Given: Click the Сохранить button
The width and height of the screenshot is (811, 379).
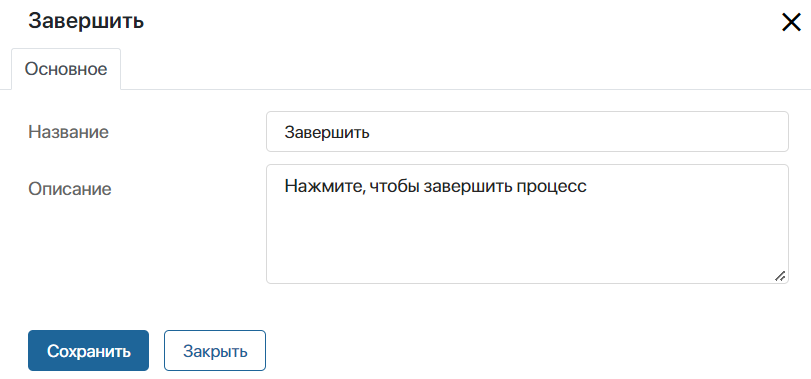Looking at the screenshot, I should (x=88, y=351).
